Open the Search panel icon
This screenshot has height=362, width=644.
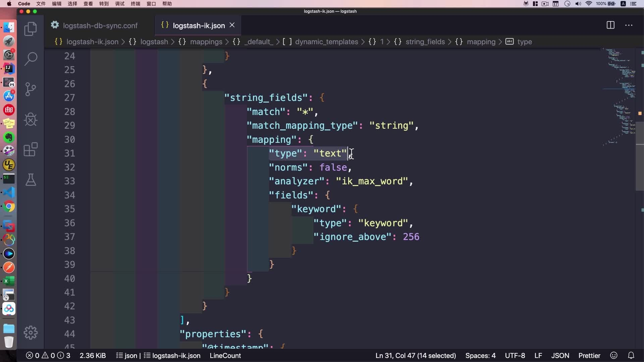pos(31,59)
